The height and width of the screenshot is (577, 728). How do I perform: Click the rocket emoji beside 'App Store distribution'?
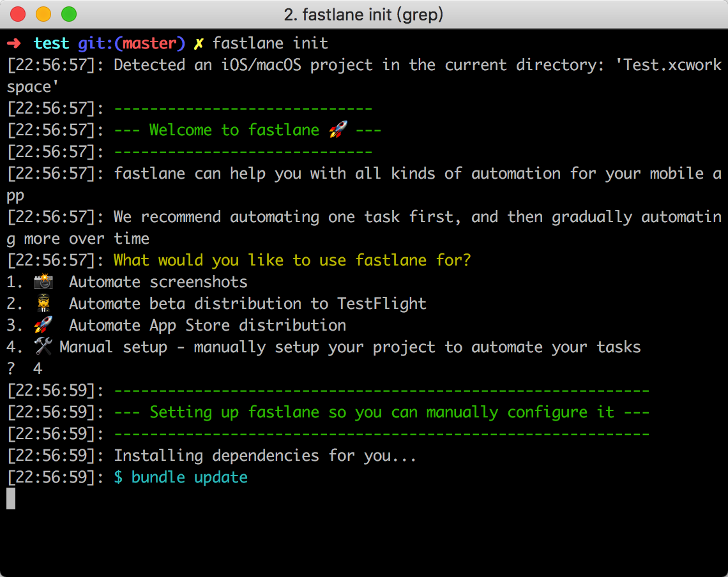(43, 325)
